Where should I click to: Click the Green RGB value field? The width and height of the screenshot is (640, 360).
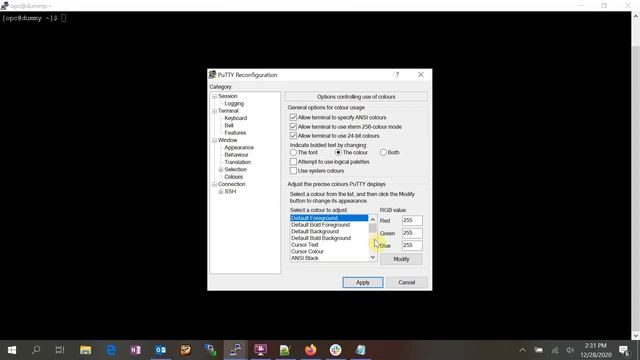tap(412, 233)
